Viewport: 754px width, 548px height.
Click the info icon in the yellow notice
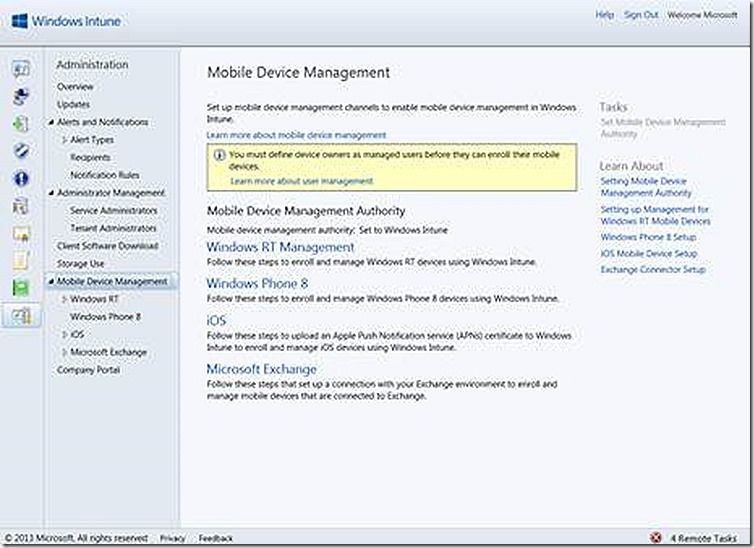219,155
